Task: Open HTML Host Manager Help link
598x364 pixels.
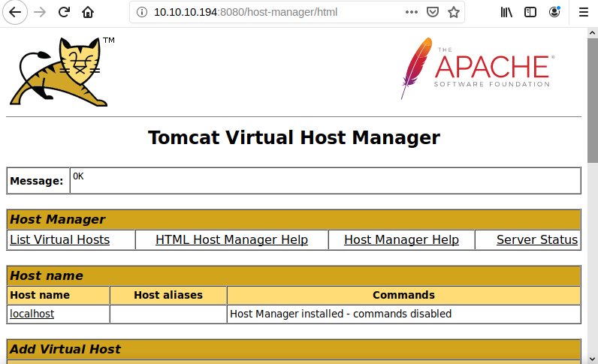Action: pos(231,239)
